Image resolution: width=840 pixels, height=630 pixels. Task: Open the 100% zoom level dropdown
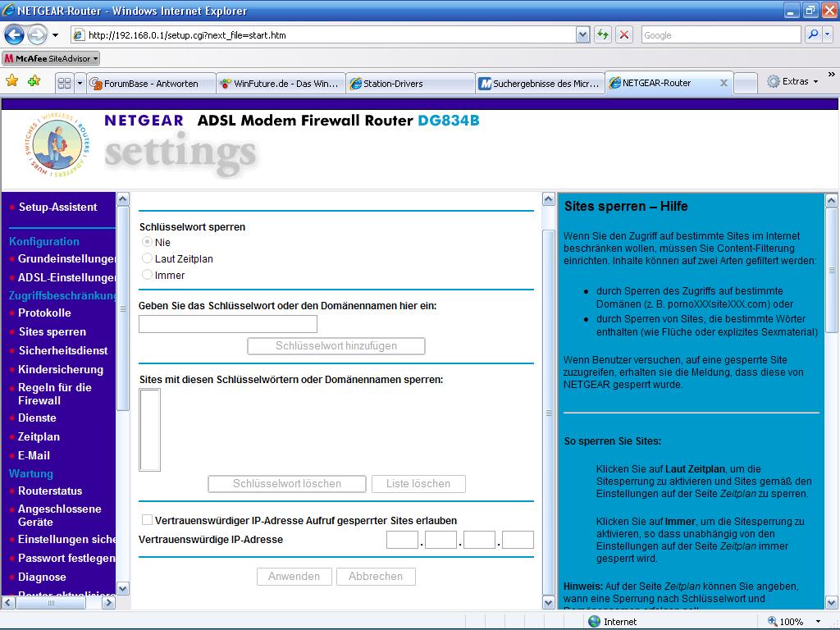click(x=818, y=622)
